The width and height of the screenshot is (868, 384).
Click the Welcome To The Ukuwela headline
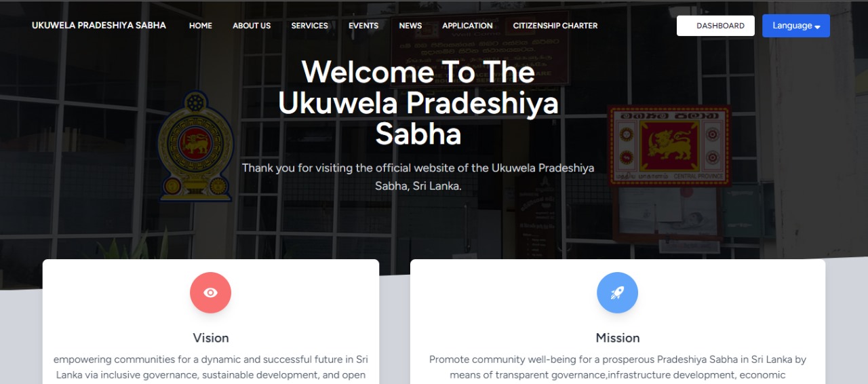coord(418,103)
